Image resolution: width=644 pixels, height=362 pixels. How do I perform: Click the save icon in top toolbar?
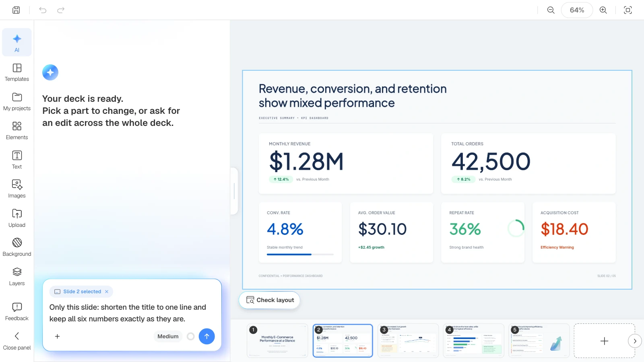click(16, 10)
